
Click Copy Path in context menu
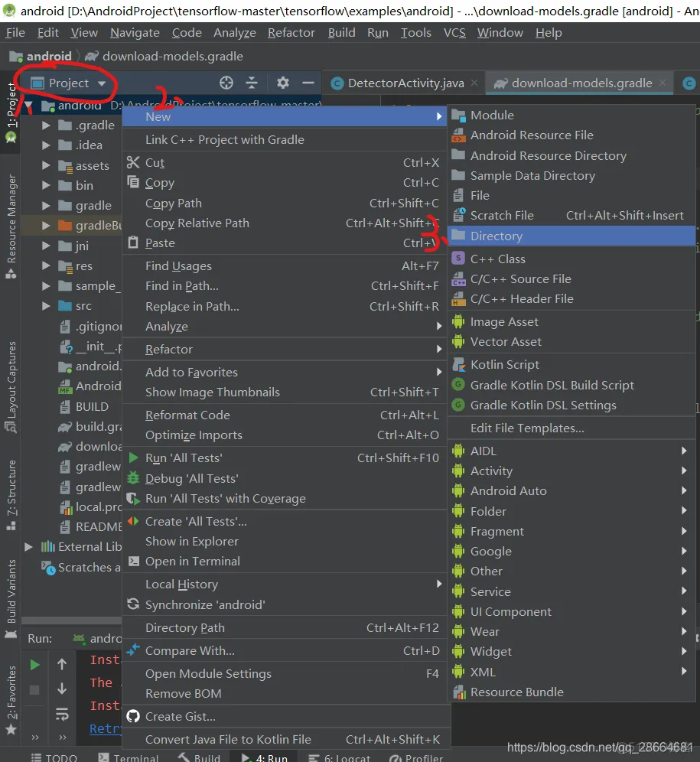click(285, 204)
